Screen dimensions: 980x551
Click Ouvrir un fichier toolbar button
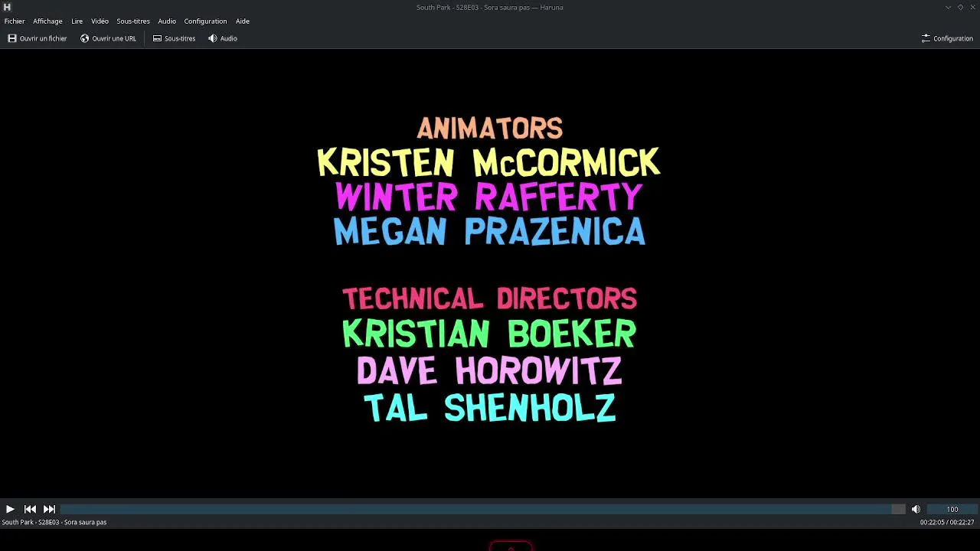pyautogui.click(x=38, y=38)
